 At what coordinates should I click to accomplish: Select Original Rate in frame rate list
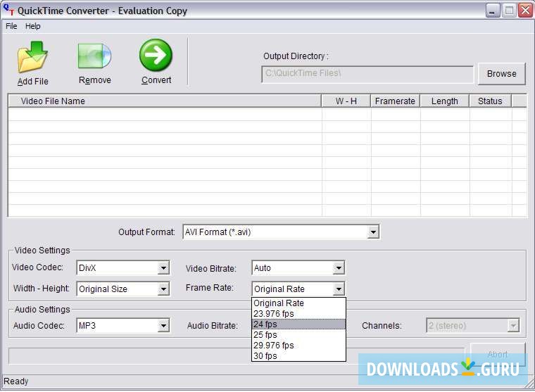click(x=298, y=303)
